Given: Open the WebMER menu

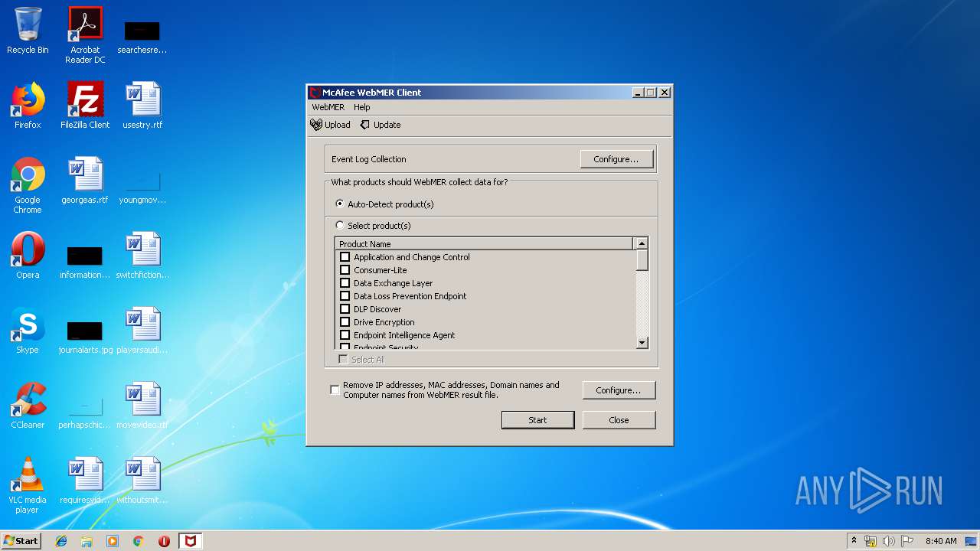Looking at the screenshot, I should (328, 107).
